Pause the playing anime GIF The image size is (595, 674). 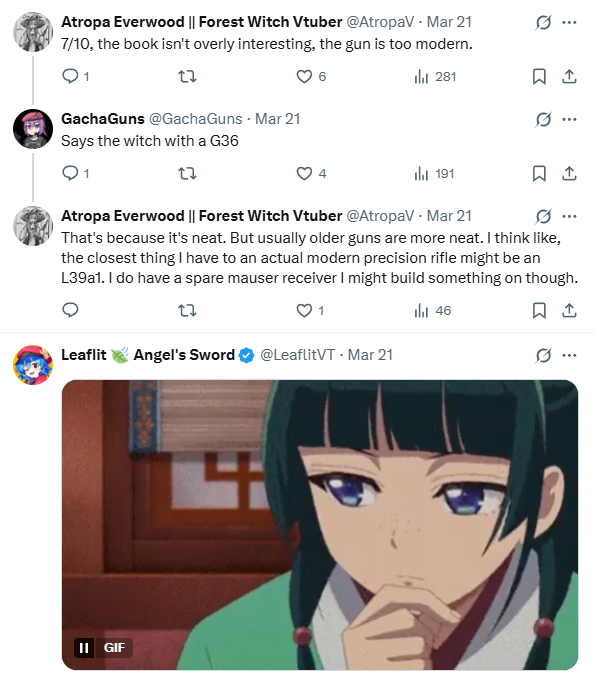click(x=84, y=648)
